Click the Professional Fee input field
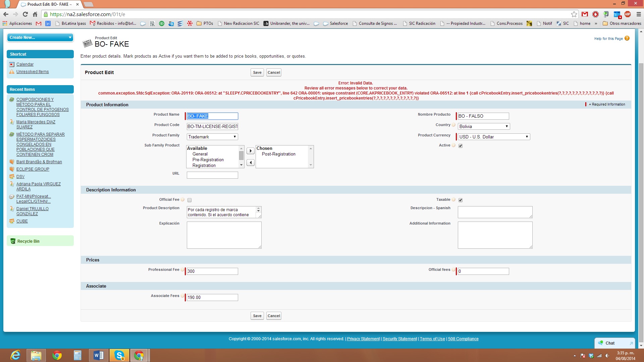Viewport: 644px width, 362px height. tap(212, 271)
